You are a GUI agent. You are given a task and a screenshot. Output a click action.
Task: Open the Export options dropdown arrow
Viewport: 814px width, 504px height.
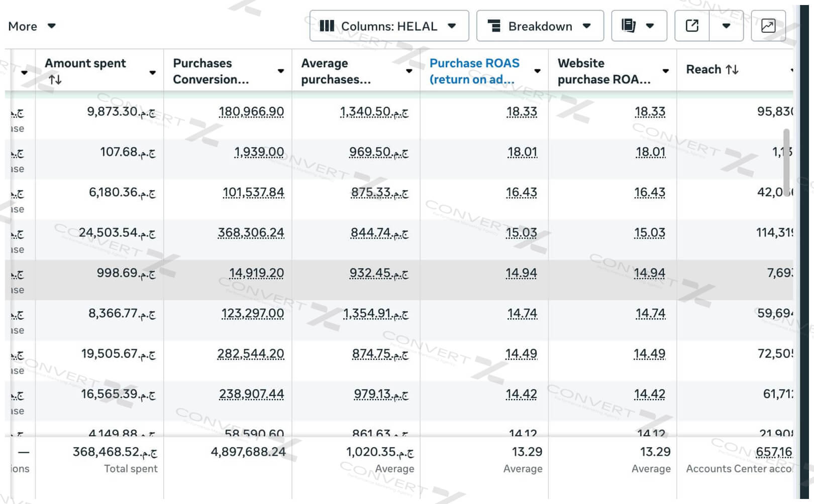click(x=726, y=26)
